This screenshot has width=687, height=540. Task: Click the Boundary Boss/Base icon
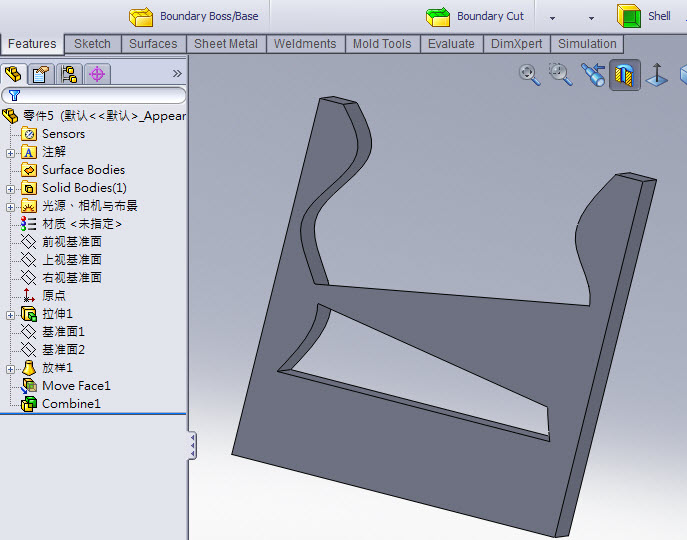[x=141, y=17]
